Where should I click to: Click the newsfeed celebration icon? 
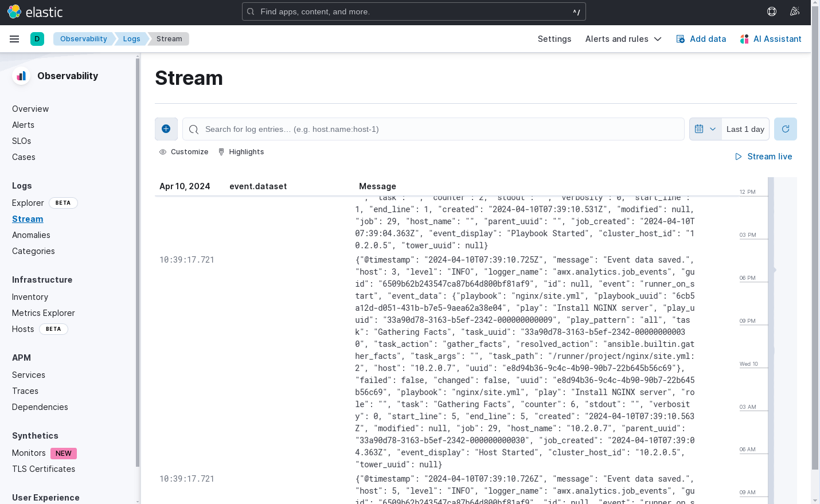tap(795, 11)
